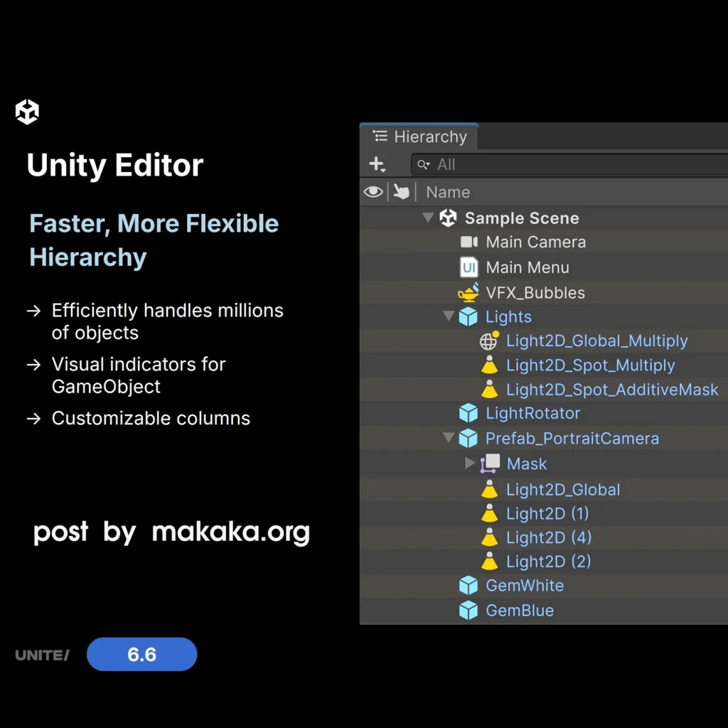This screenshot has height=728, width=728.
Task: Click the VFX_Bubbles particle lamp icon
Action: tap(469, 292)
